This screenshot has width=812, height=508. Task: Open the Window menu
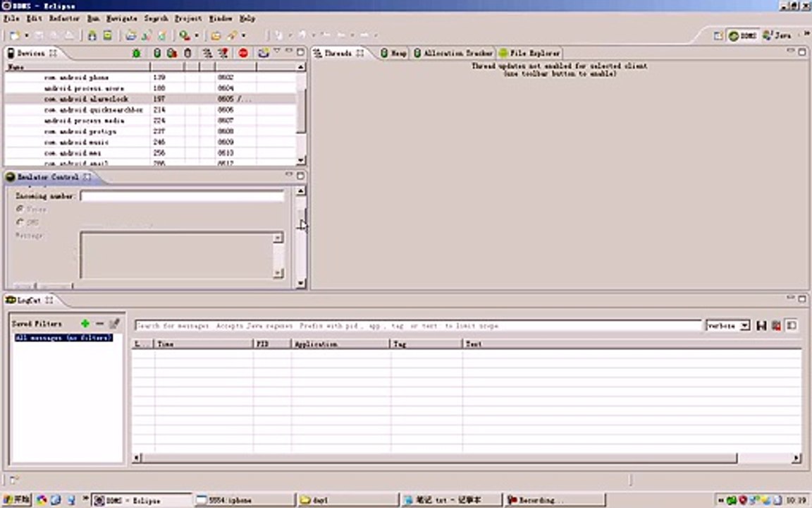pyautogui.click(x=221, y=18)
